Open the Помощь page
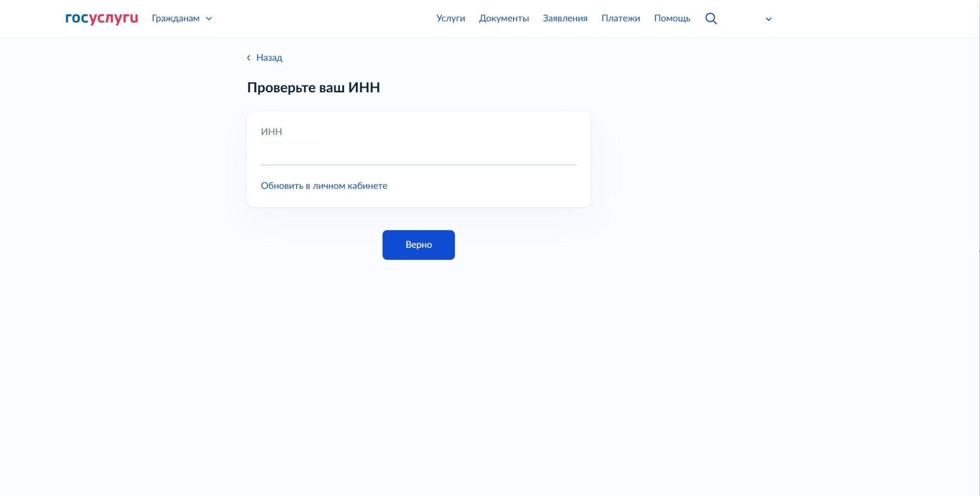 point(672,19)
